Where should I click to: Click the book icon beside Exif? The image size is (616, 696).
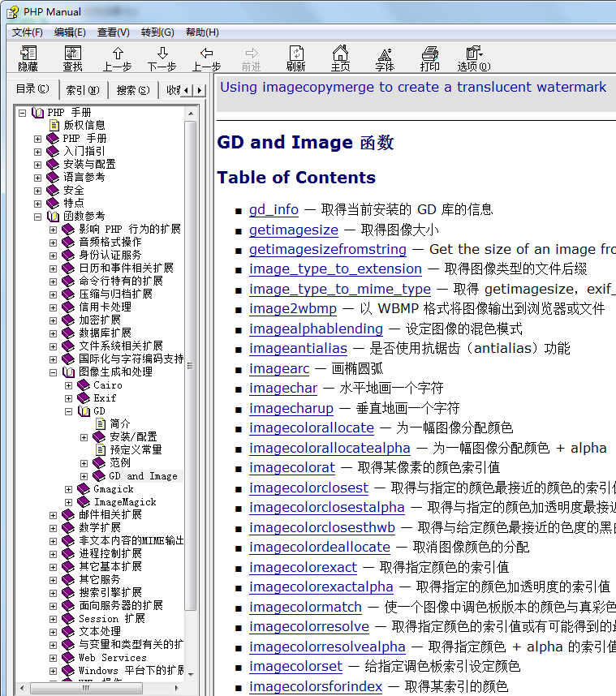[x=84, y=397]
